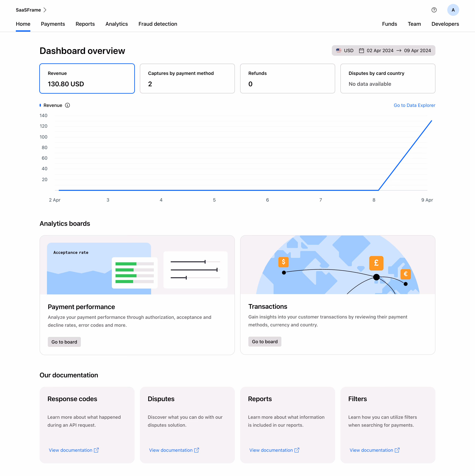View documentation for Filters
The width and height of the screenshot is (475, 476).
[x=375, y=450]
